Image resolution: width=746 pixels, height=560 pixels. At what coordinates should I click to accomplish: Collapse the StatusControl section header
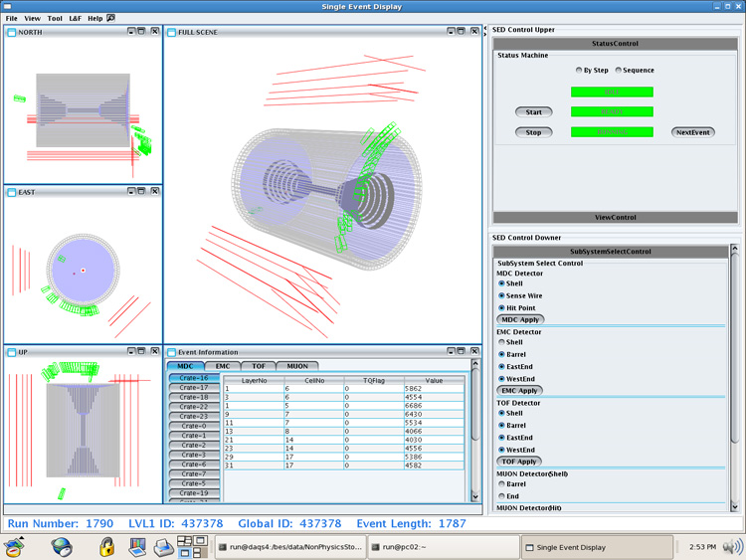(x=616, y=43)
